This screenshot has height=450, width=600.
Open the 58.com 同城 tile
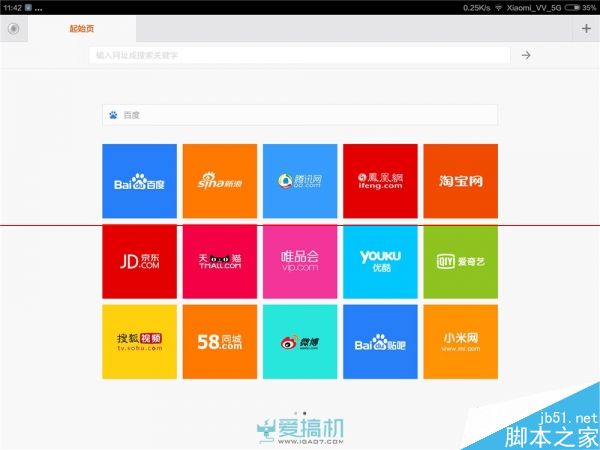(220, 342)
